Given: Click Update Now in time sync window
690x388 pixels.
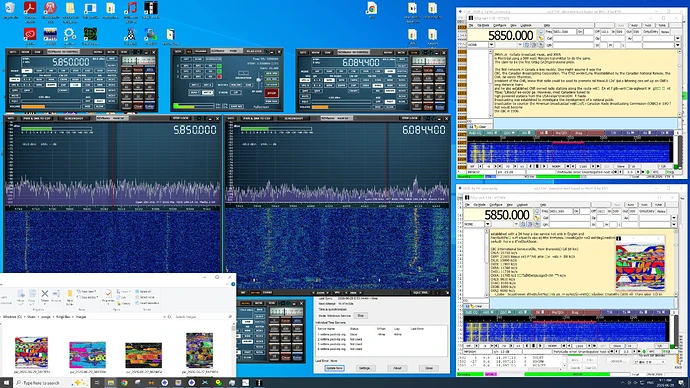Looking at the screenshot, I should [334, 368].
